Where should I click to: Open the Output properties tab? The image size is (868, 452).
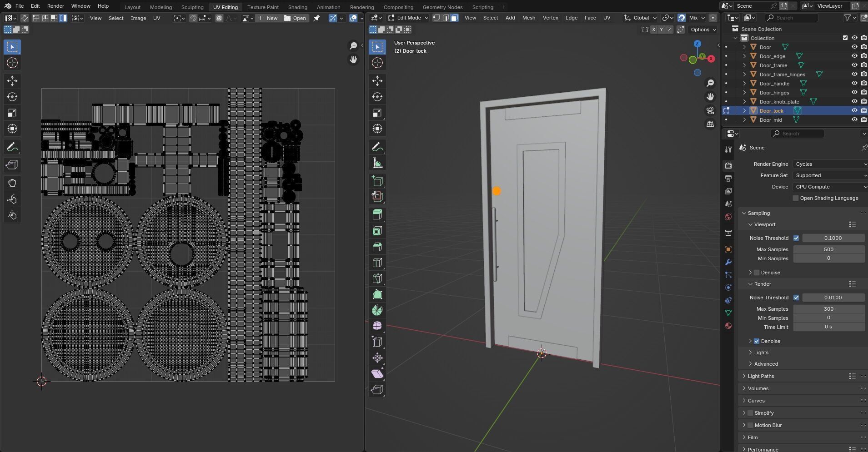[x=728, y=178]
